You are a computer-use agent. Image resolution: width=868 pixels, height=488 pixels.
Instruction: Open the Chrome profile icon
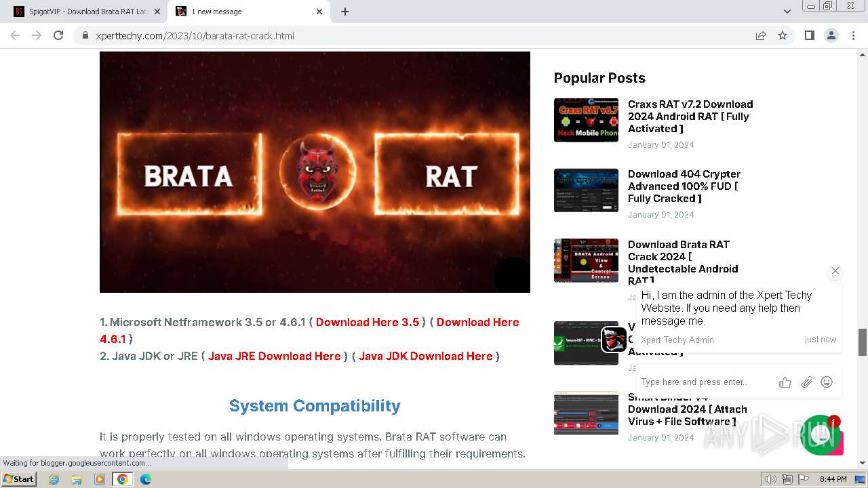tap(831, 35)
